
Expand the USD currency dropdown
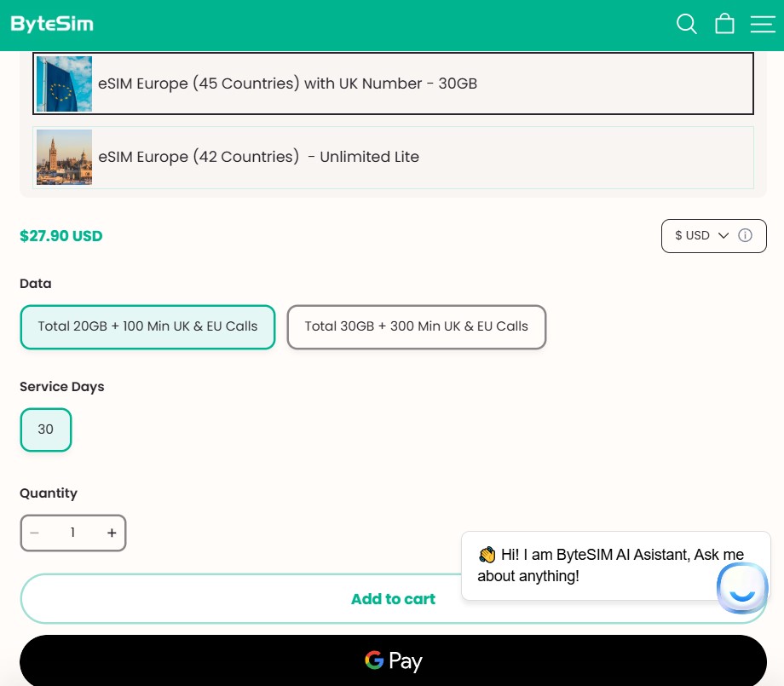pyautogui.click(x=700, y=235)
